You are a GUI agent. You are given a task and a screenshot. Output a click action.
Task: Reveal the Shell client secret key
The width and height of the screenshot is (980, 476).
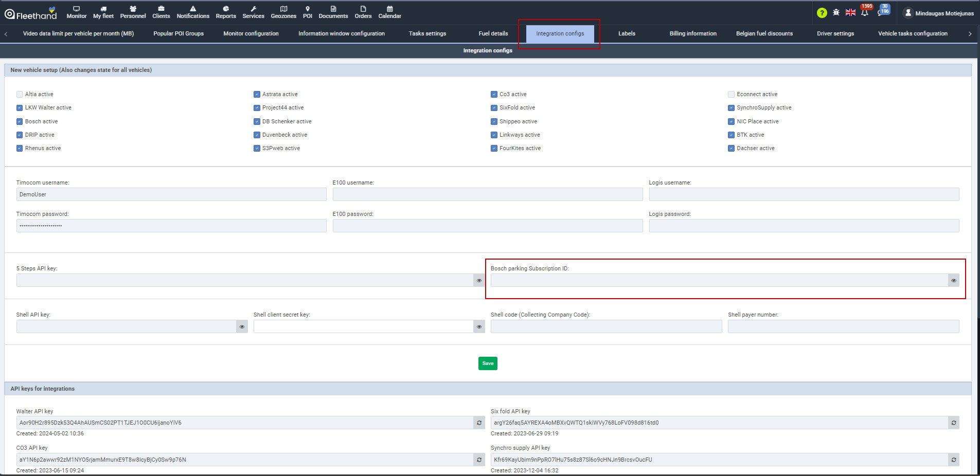coord(479,326)
